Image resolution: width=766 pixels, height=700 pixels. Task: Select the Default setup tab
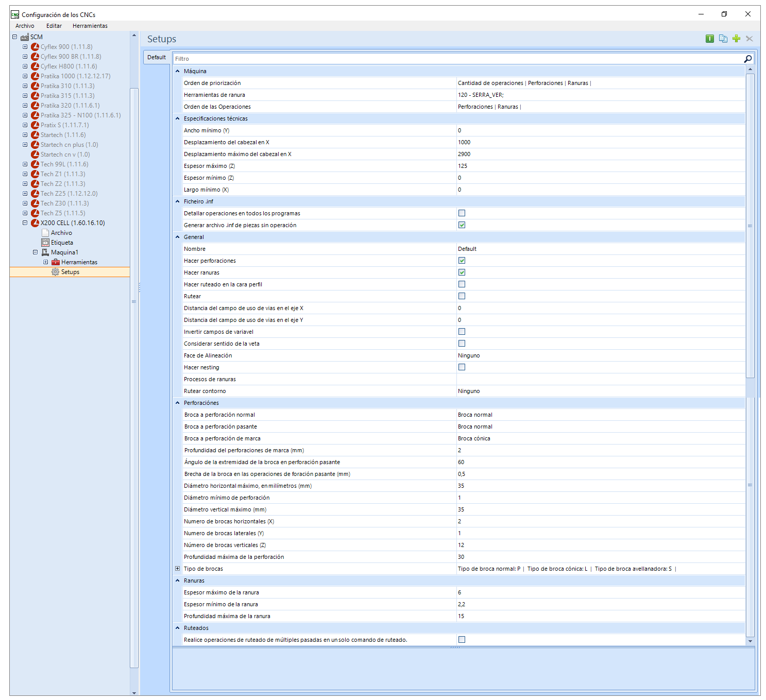coord(157,57)
